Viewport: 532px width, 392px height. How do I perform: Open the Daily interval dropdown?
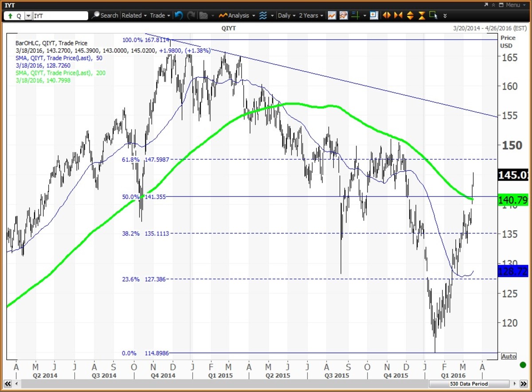click(x=286, y=16)
